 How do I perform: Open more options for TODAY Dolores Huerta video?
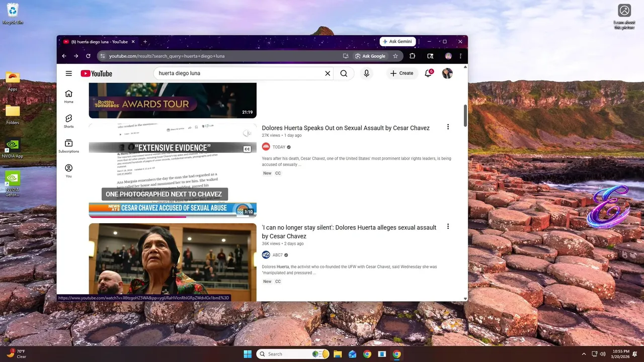(448, 127)
